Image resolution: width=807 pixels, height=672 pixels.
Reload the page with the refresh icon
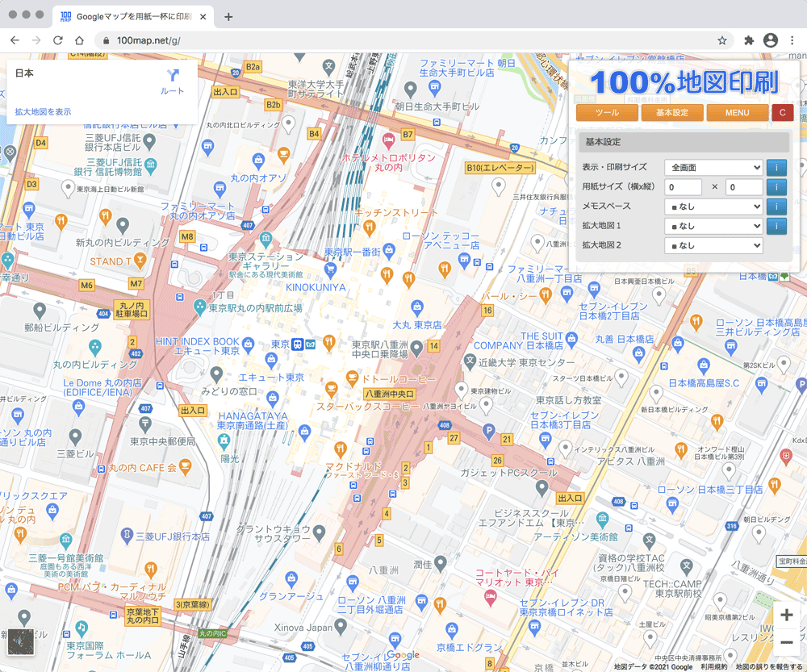coord(56,39)
